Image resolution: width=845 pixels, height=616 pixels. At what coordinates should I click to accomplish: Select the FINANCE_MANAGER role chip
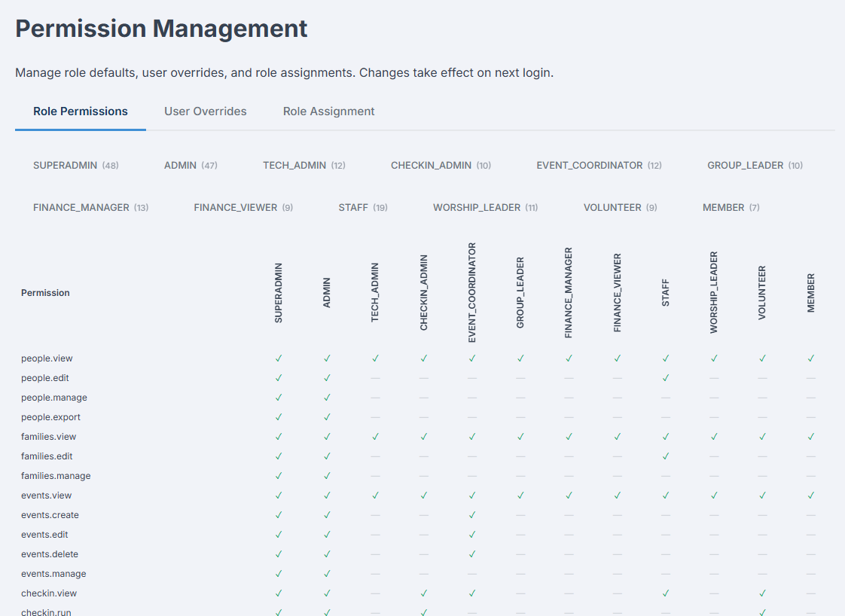[x=90, y=207]
